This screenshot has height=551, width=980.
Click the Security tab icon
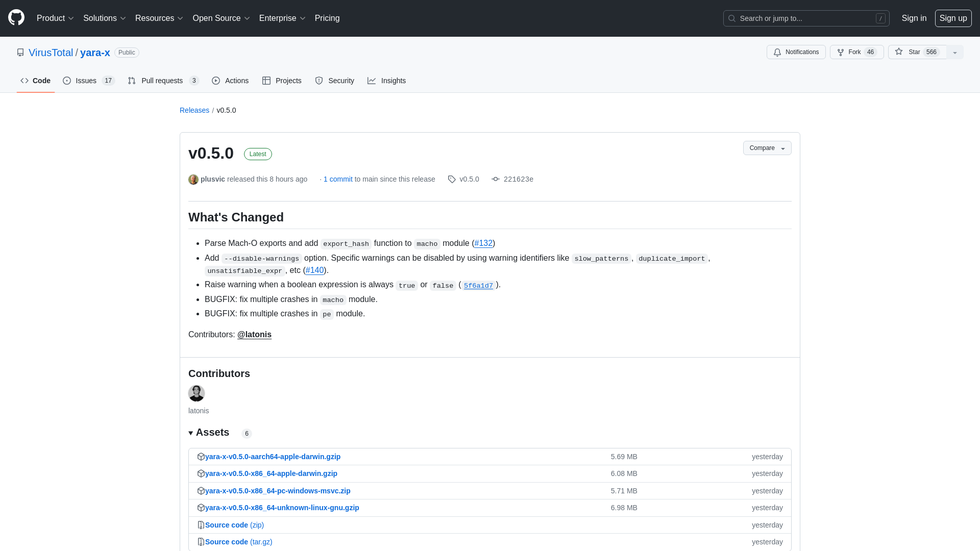click(318, 80)
